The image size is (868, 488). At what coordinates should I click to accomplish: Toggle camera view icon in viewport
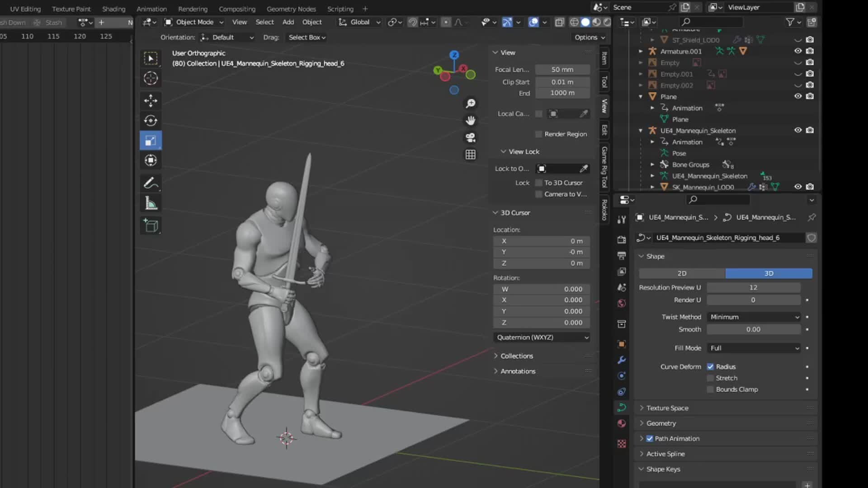coord(471,138)
